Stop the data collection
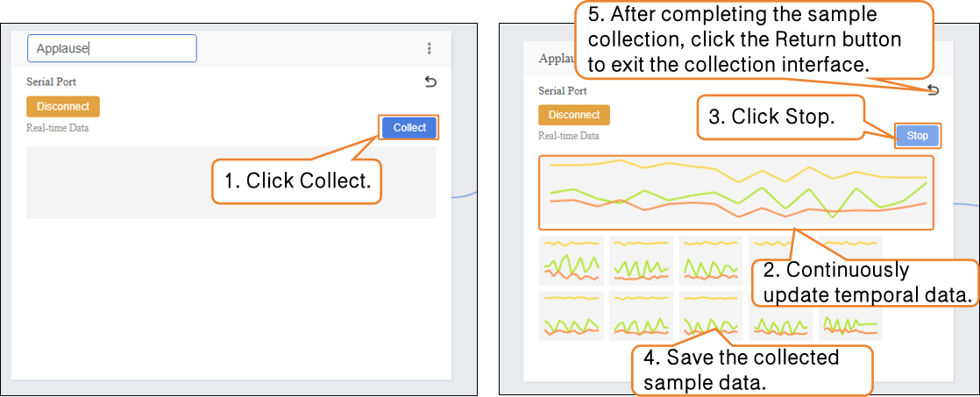This screenshot has height=397, width=980. [917, 136]
